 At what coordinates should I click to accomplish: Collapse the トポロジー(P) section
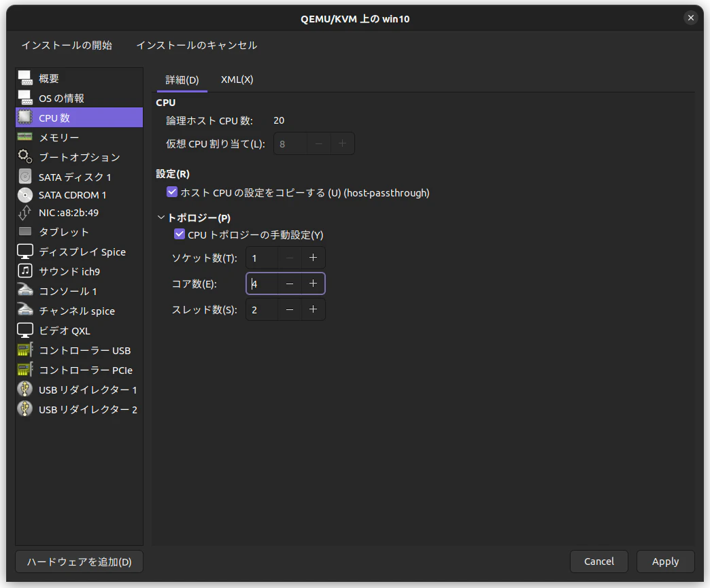[160, 218]
